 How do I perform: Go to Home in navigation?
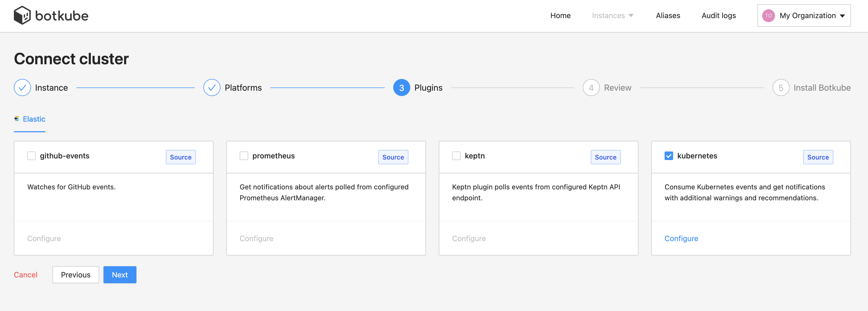[560, 15]
